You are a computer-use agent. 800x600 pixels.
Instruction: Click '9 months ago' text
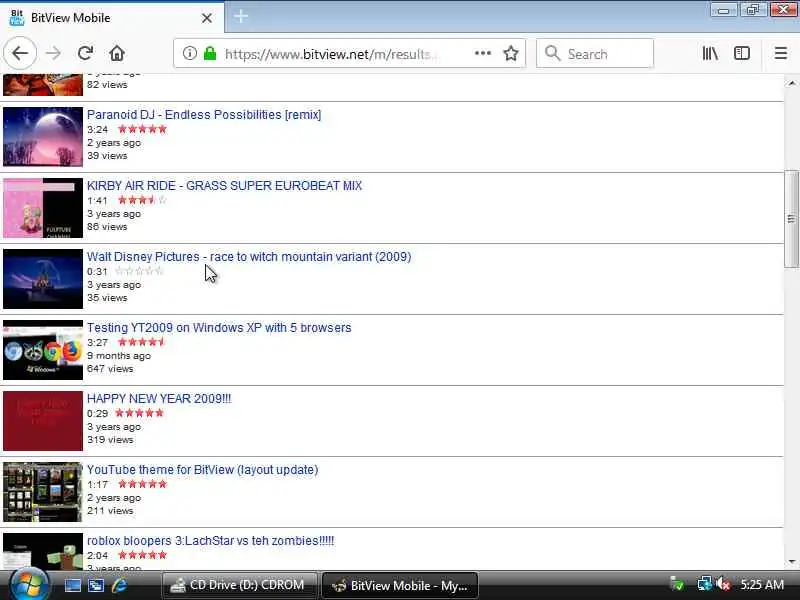coord(119,356)
